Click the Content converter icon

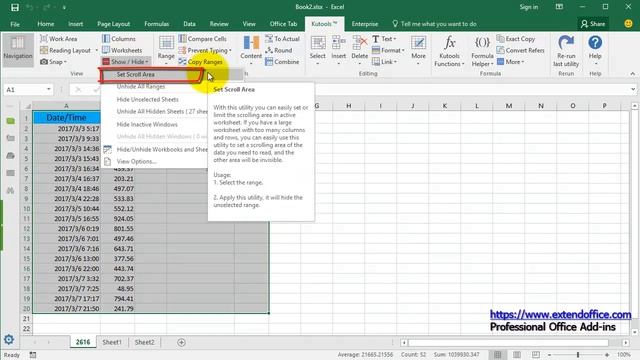(x=251, y=43)
